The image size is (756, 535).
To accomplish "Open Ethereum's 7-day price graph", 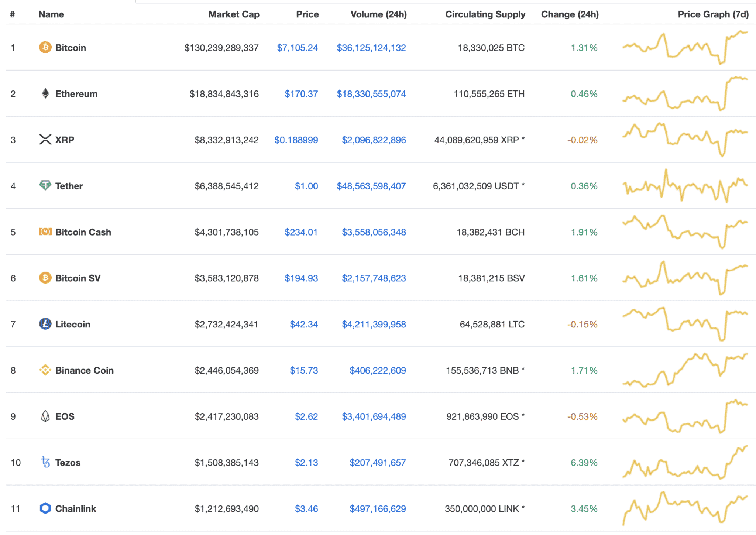I will tap(685, 94).
